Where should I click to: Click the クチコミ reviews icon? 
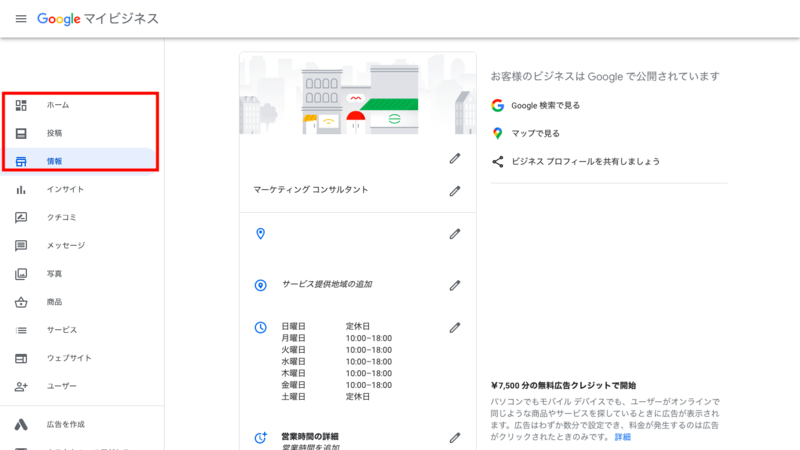[x=21, y=217]
